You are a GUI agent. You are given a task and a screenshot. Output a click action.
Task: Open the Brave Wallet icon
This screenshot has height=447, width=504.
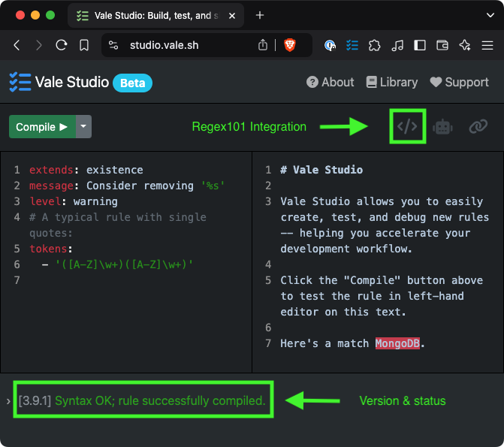(442, 45)
